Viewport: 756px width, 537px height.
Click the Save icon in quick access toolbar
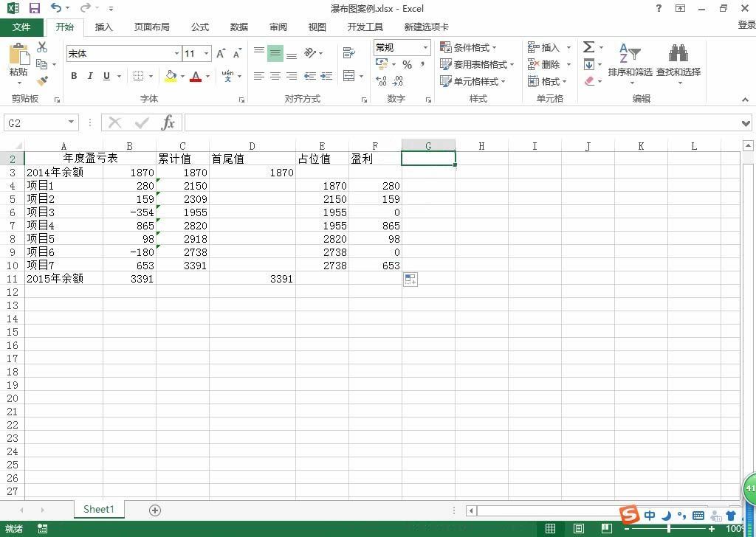click(34, 8)
